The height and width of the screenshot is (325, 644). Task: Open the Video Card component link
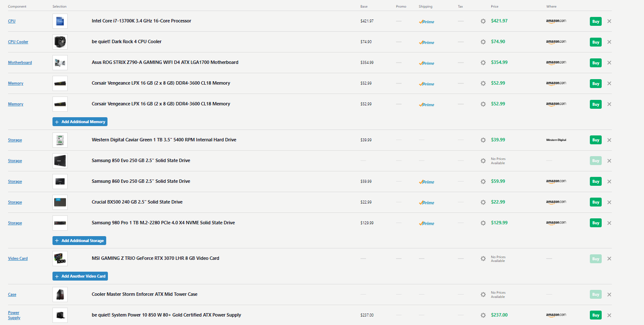point(18,259)
